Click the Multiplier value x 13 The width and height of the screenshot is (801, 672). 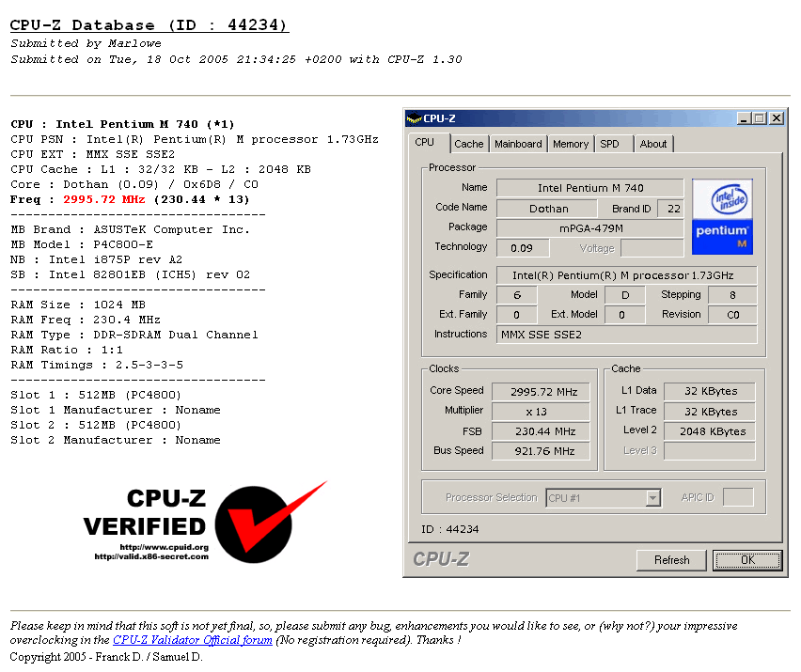(541, 412)
